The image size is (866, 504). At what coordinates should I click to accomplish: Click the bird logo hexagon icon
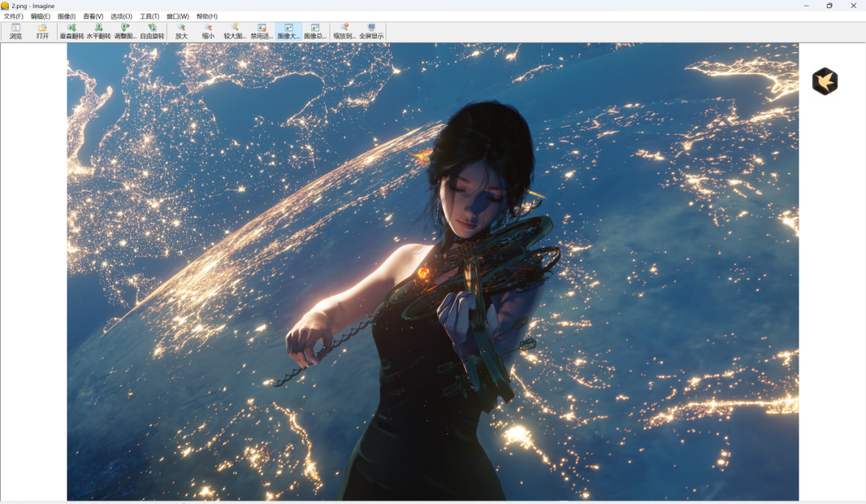point(824,81)
